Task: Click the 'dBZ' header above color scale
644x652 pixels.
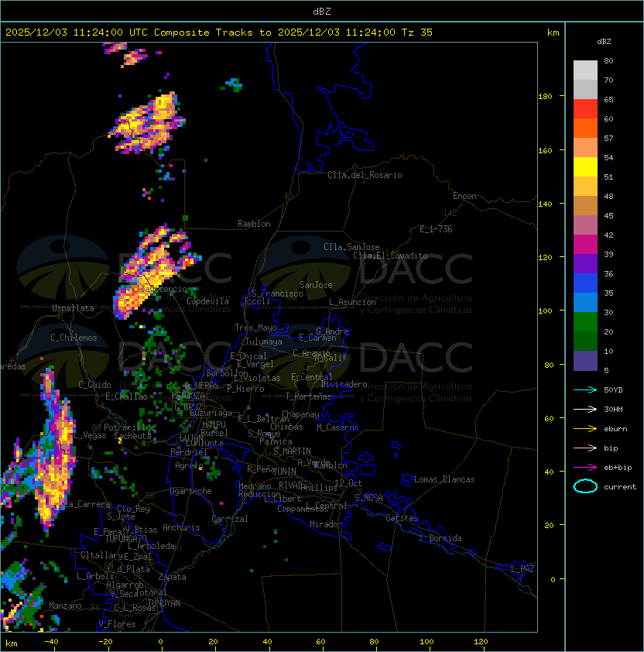Action: point(604,42)
